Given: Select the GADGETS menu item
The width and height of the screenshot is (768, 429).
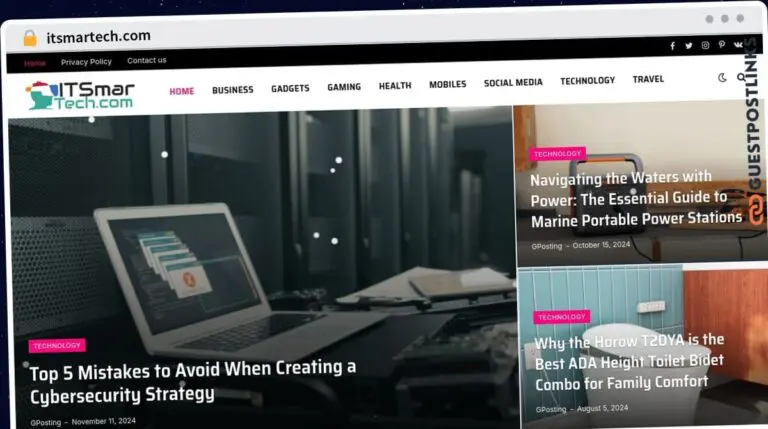Looking at the screenshot, I should coord(290,88).
